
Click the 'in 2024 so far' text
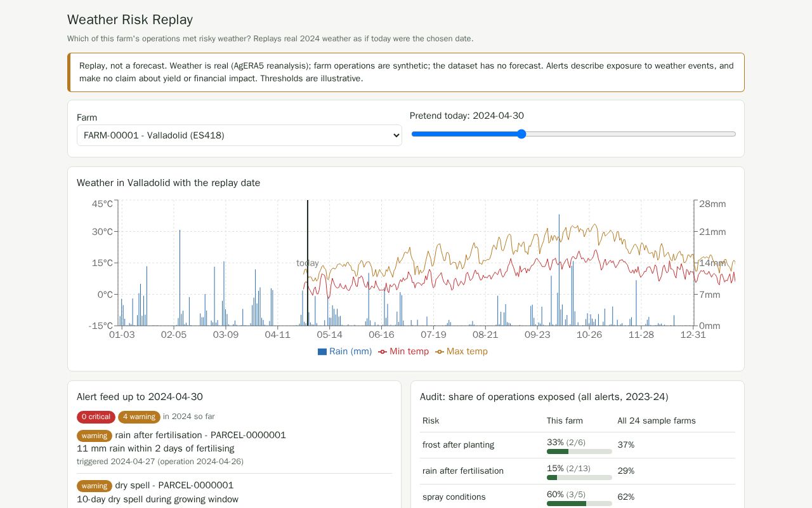(x=189, y=417)
